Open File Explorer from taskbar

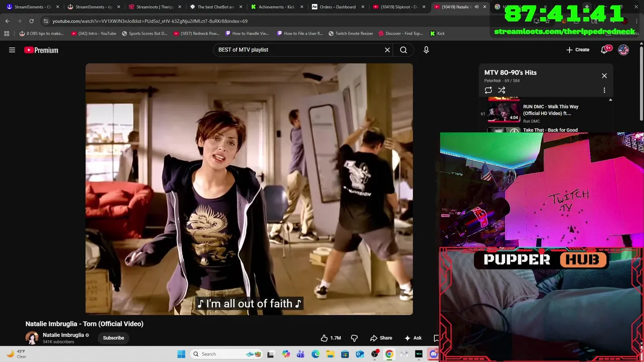[x=330, y=354]
